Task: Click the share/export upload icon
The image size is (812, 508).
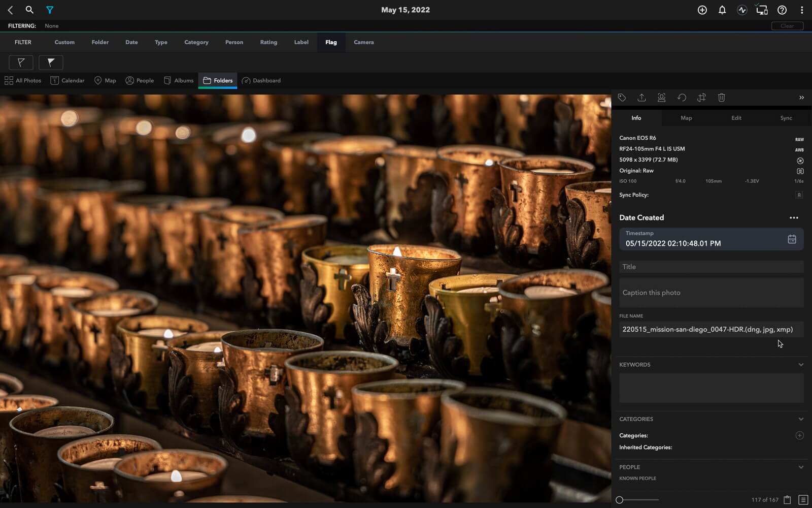Action: [641, 98]
